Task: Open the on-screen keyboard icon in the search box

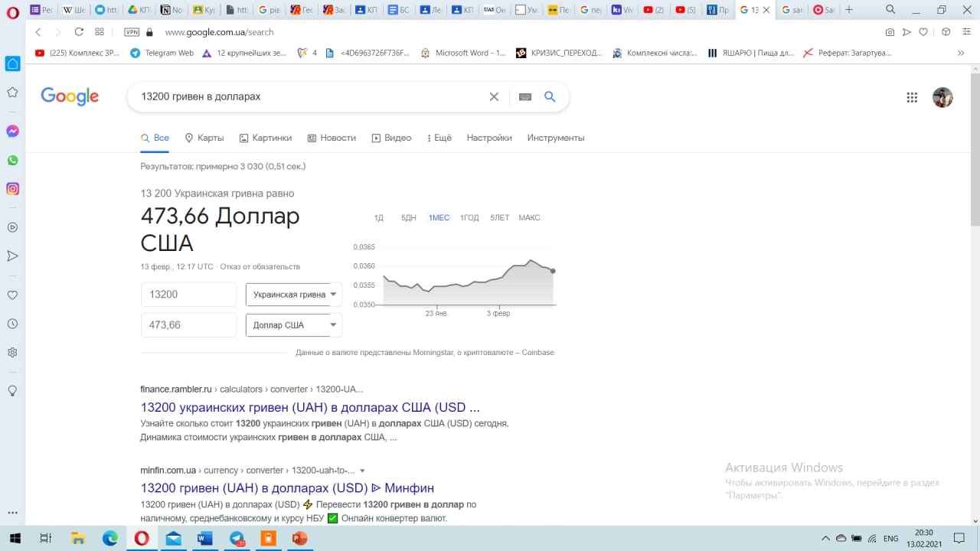Action: pos(525,97)
